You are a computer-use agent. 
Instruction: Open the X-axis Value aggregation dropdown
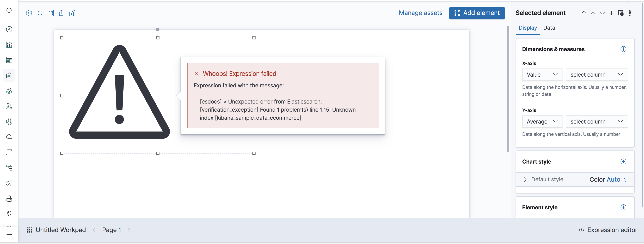pyautogui.click(x=542, y=74)
